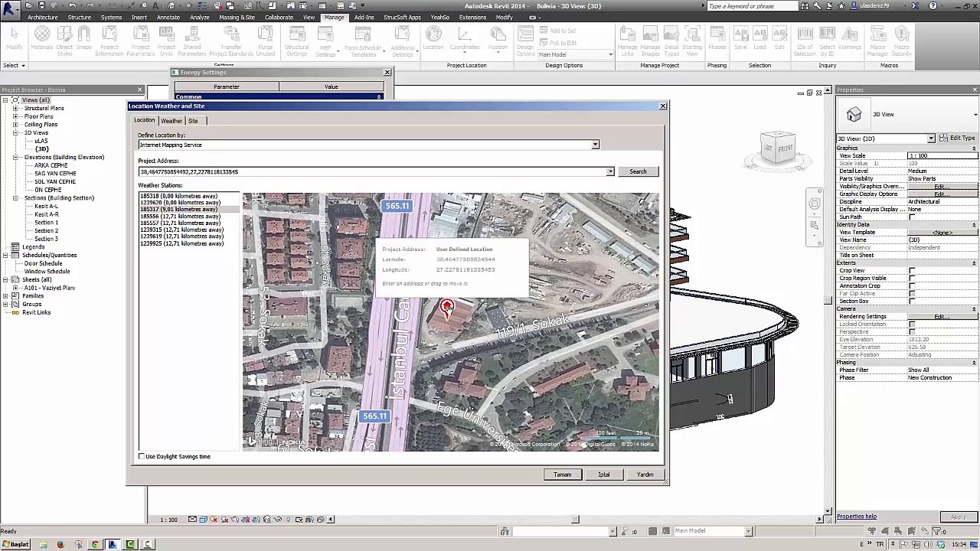Toggle the Crop View checkbox

(912, 271)
